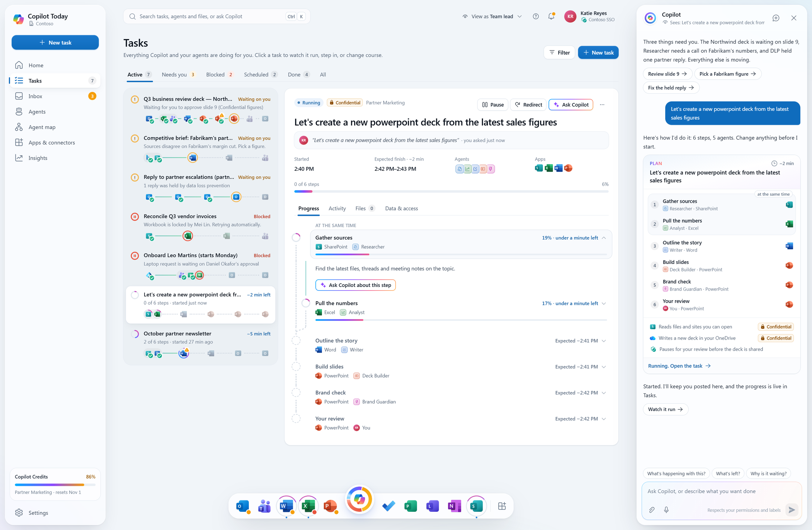Start microphone voice input in Copilot
812x530 pixels.
click(666, 510)
